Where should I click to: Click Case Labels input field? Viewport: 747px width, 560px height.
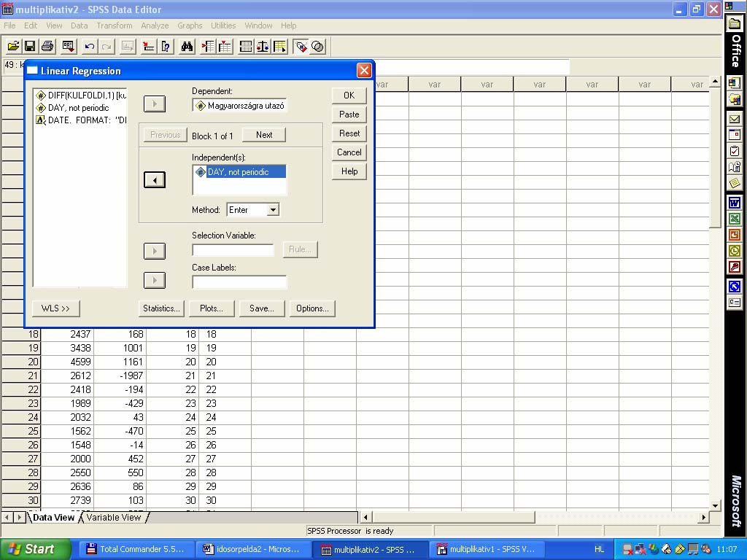coord(239,282)
